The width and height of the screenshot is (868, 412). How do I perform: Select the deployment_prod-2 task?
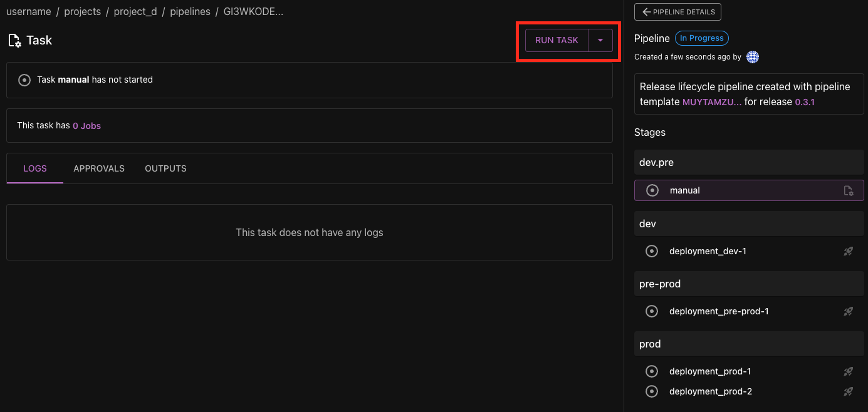[x=749, y=391]
